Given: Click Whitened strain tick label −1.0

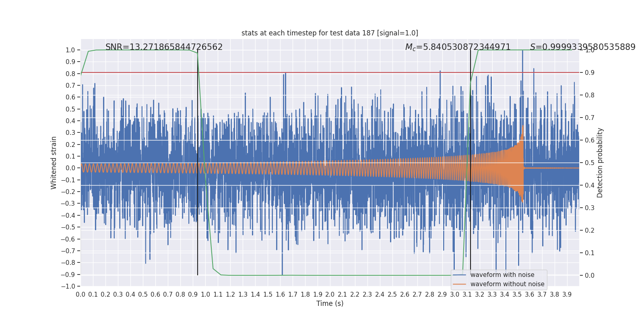Looking at the screenshot, I should pos(68,286).
